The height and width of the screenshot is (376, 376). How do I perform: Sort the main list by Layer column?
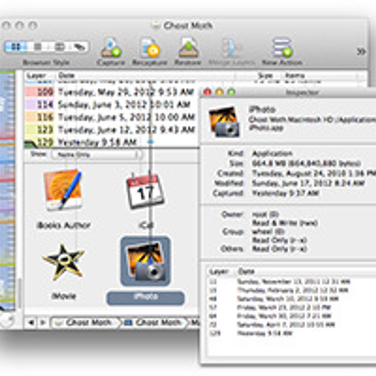40,76
